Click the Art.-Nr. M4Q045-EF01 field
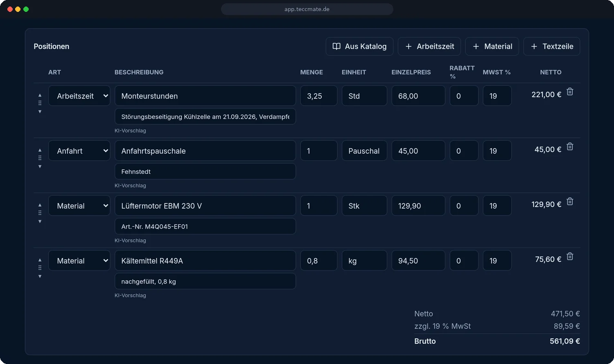 tap(205, 226)
